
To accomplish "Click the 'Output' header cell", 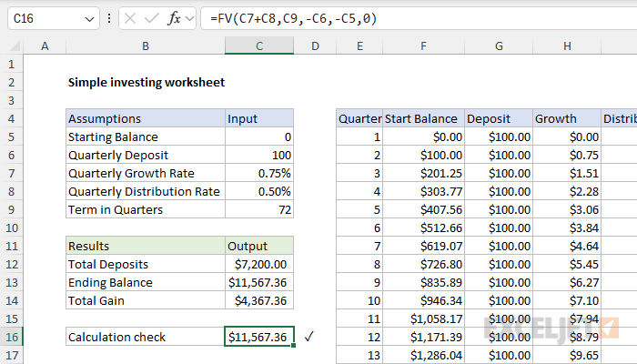I will coord(259,247).
